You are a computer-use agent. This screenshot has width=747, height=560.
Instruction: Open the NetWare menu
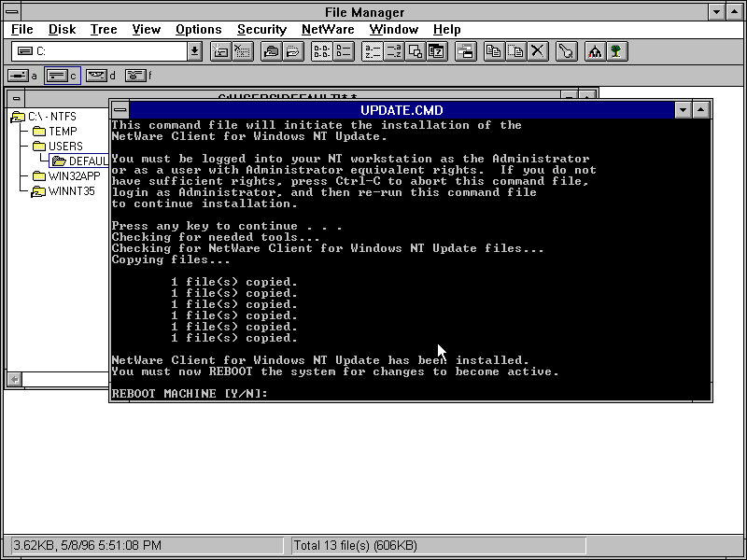[x=328, y=30]
